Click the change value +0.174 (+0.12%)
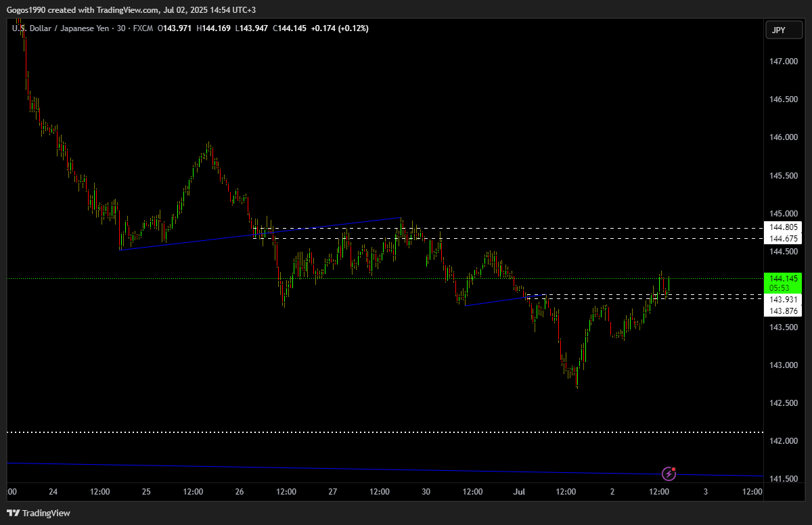812x525 pixels. click(340, 28)
